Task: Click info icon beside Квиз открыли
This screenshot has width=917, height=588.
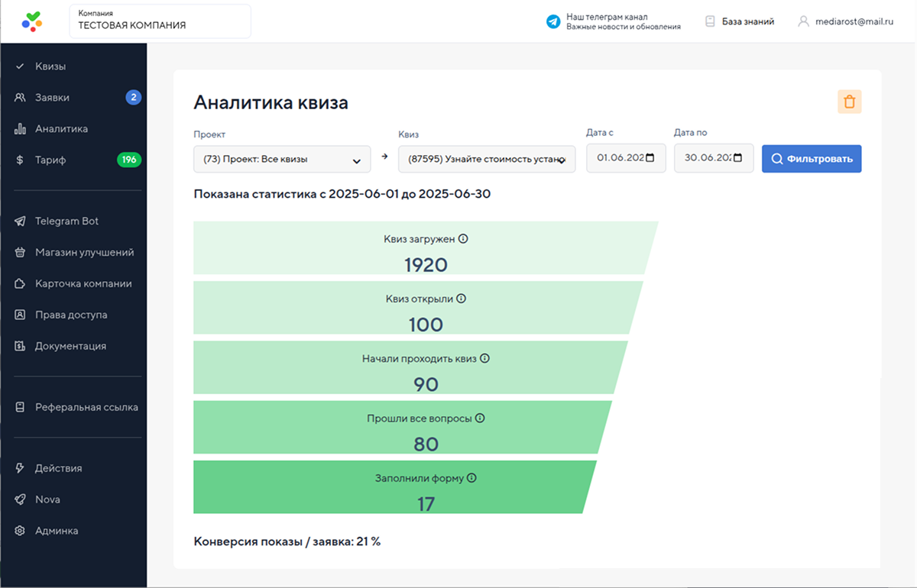Action: click(x=461, y=299)
